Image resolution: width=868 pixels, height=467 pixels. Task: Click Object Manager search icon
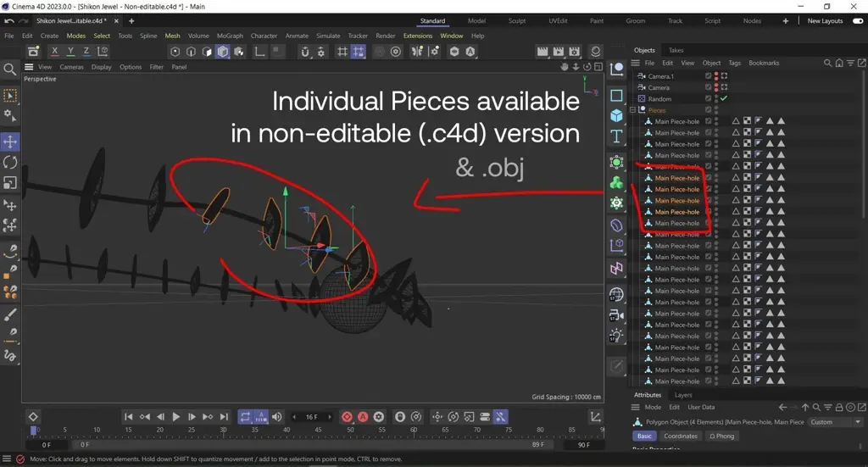tap(827, 63)
